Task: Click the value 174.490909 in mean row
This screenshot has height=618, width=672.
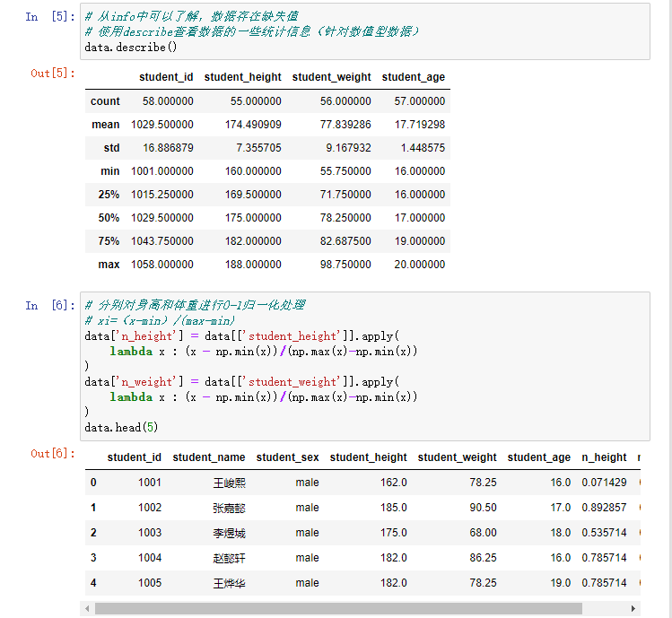Action: pyautogui.click(x=253, y=125)
